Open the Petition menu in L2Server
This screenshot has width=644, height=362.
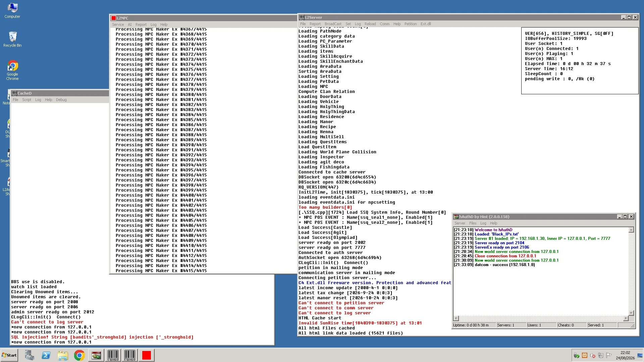pyautogui.click(x=410, y=24)
